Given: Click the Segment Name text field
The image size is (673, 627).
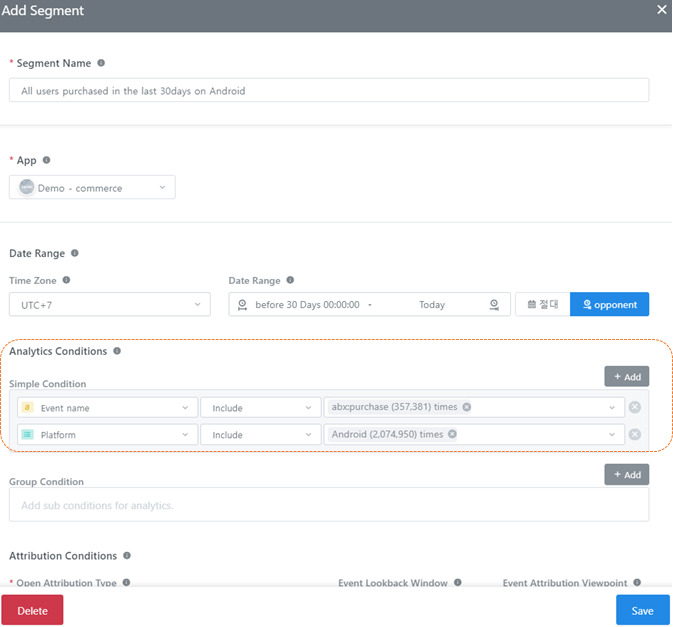Looking at the screenshot, I should 329,91.
